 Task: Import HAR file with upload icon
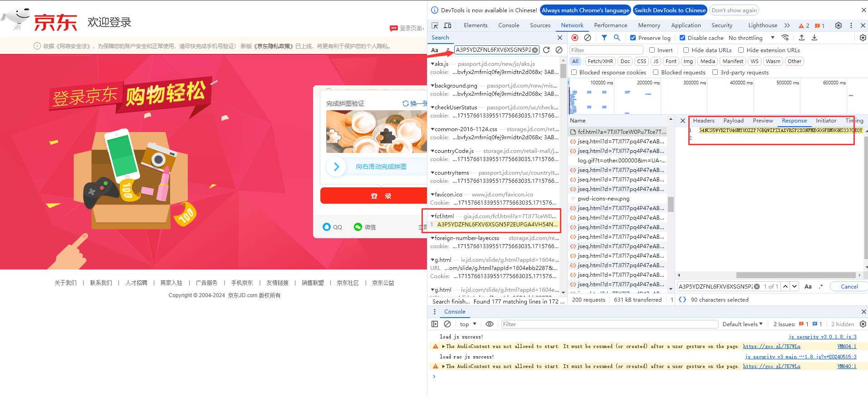[x=802, y=38]
